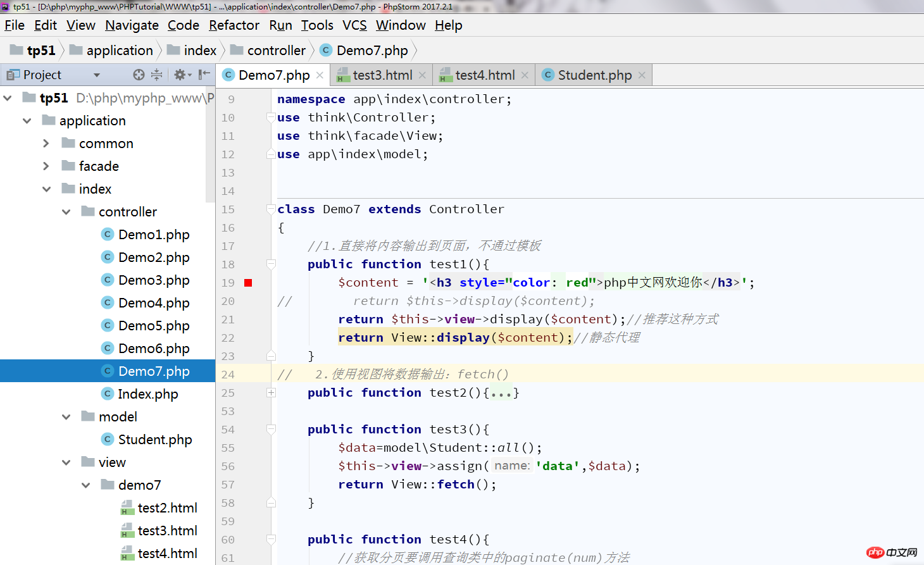Collapse the view folder
This screenshot has height=565, width=924.
[66, 463]
